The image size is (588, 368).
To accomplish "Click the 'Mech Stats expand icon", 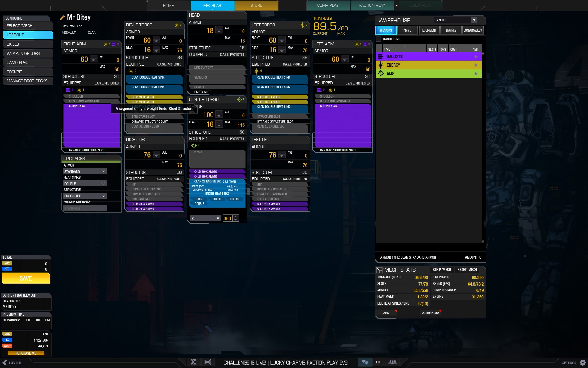I will [379, 270].
